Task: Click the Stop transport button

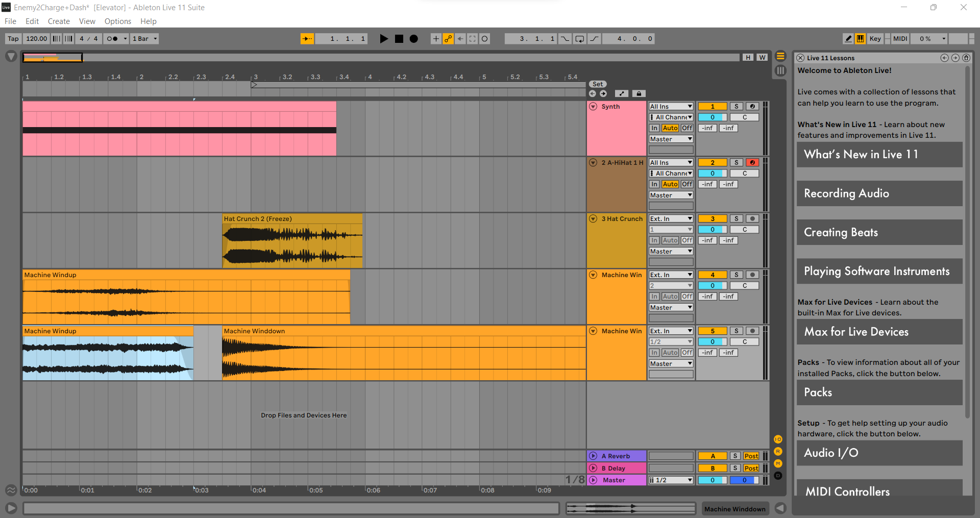Action: click(x=399, y=39)
